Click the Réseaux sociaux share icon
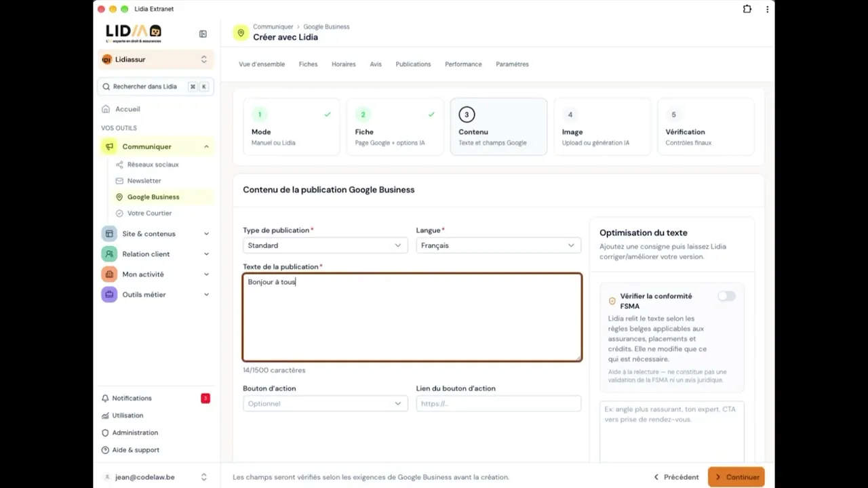This screenshot has height=488, width=868. click(x=119, y=165)
